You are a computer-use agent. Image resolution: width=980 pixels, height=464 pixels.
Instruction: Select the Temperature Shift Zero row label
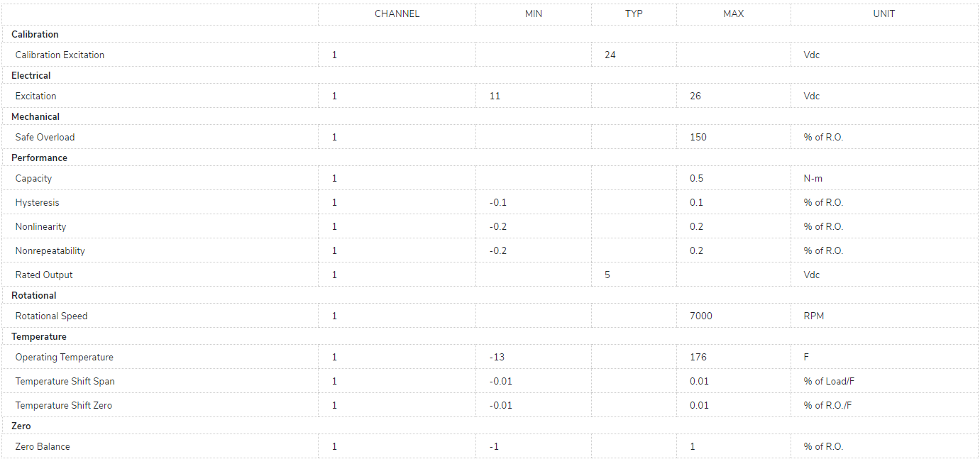click(63, 405)
